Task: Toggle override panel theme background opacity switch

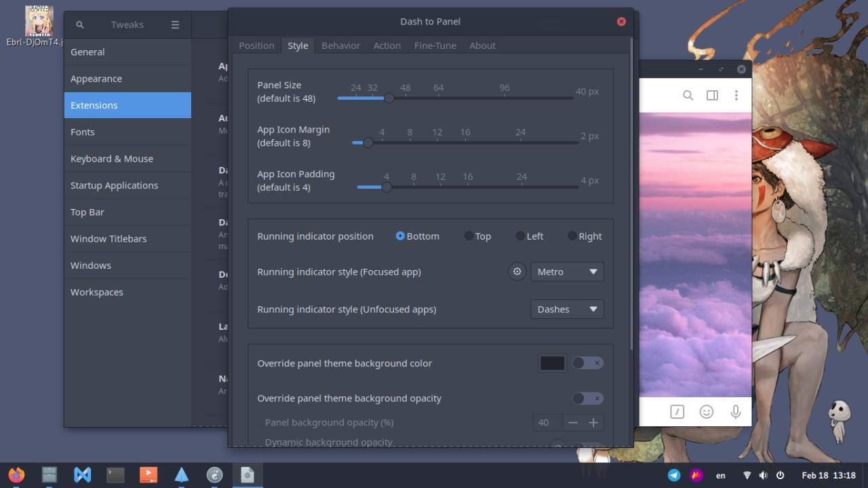Action: (x=587, y=398)
